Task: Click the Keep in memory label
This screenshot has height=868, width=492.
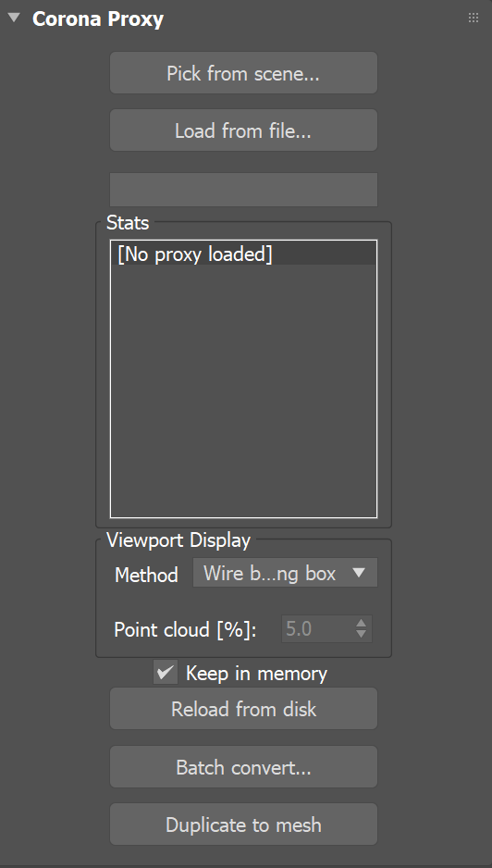Action: pos(256,673)
